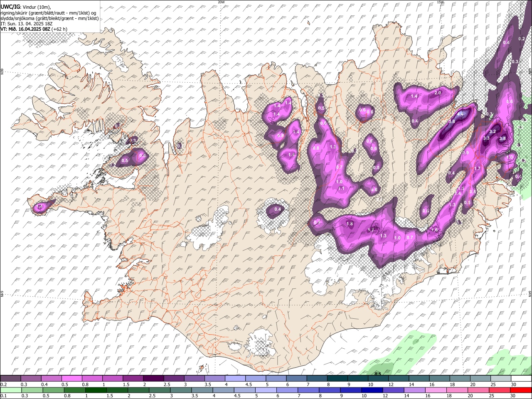Viewport: 532px width, 399px height.
Task: Click the 0.5 value on the green rain area
Action: pyautogui.click(x=378, y=374)
